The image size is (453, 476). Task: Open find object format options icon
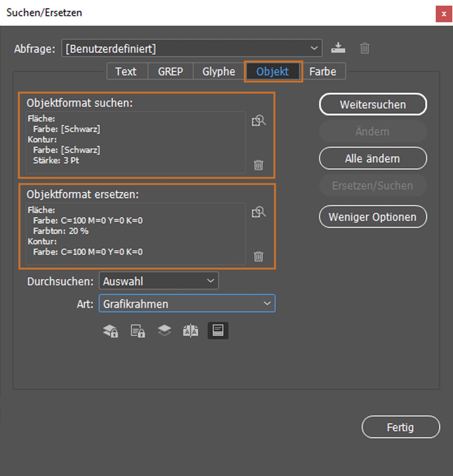tap(258, 120)
